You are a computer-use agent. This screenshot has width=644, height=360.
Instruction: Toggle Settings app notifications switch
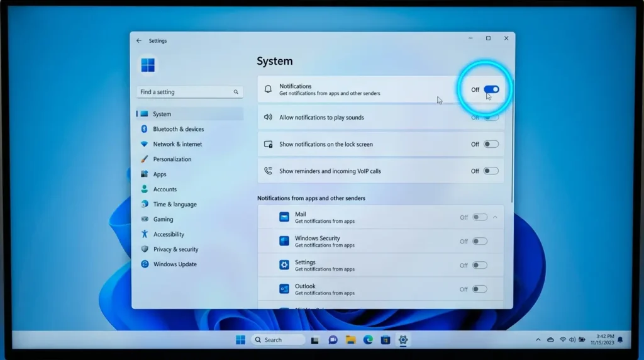(x=480, y=265)
